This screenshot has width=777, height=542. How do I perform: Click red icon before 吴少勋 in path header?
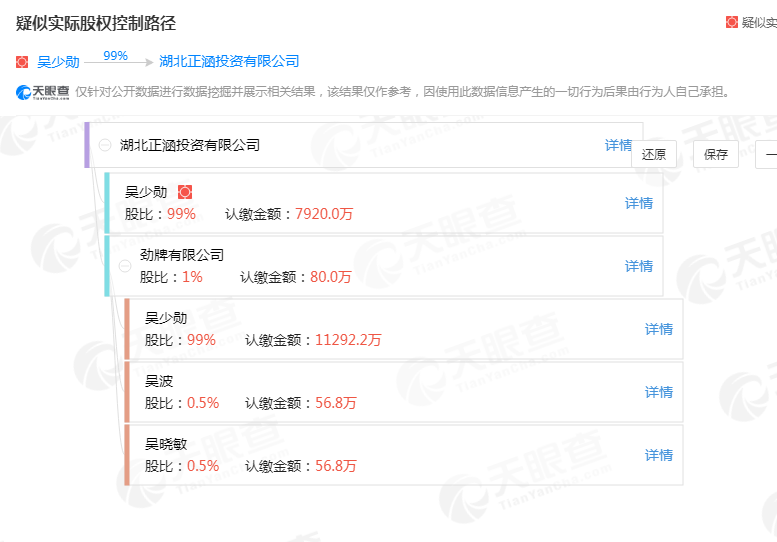(23, 61)
